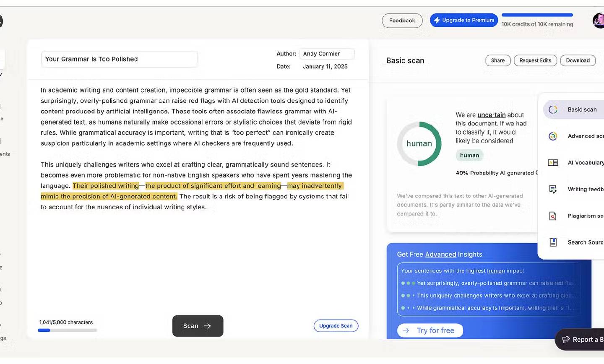604x364 pixels.
Task: Click the date January 11, 2025
Action: 325,66
